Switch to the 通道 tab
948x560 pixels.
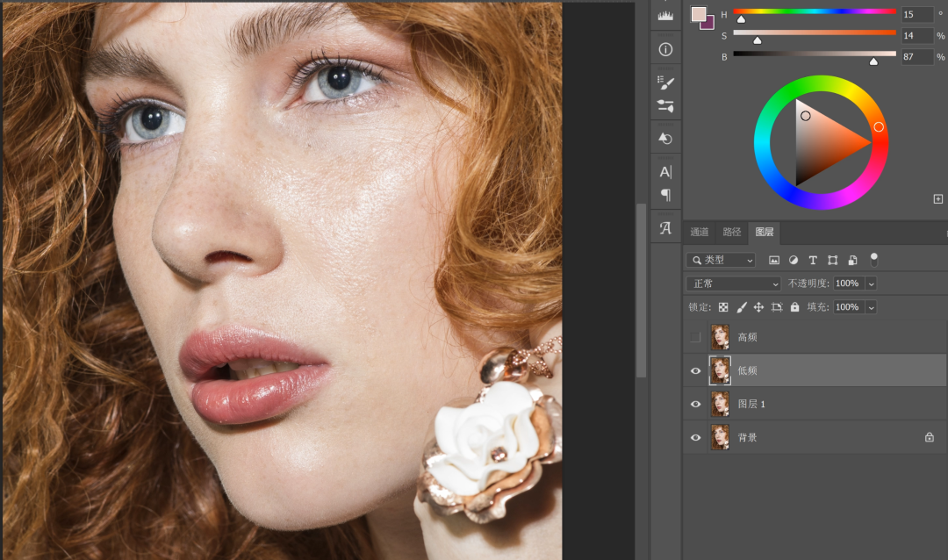(700, 232)
